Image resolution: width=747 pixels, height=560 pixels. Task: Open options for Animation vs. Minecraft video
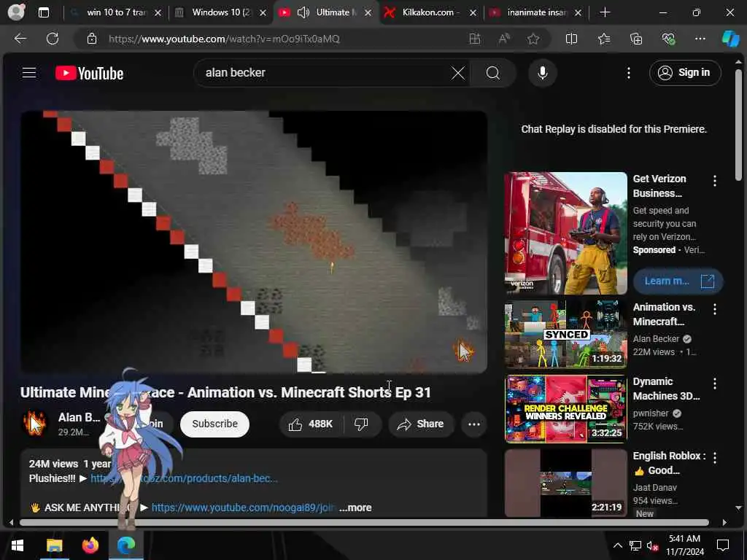(715, 309)
